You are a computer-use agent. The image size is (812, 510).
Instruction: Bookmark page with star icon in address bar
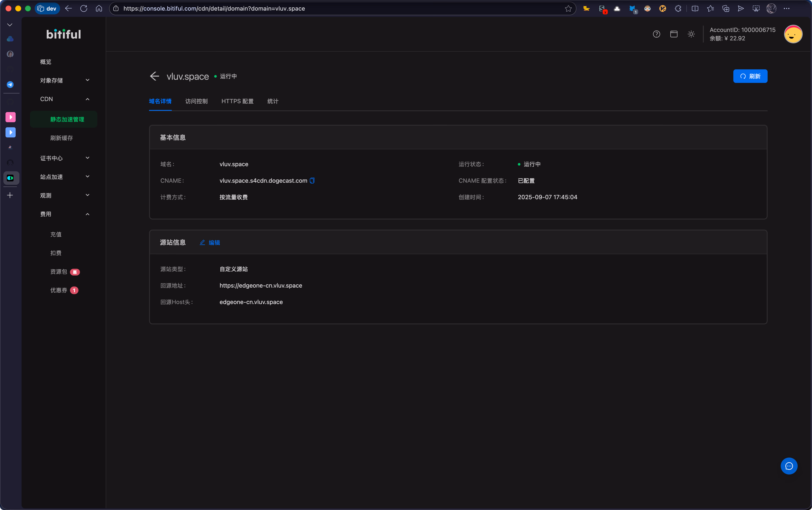[x=568, y=8]
